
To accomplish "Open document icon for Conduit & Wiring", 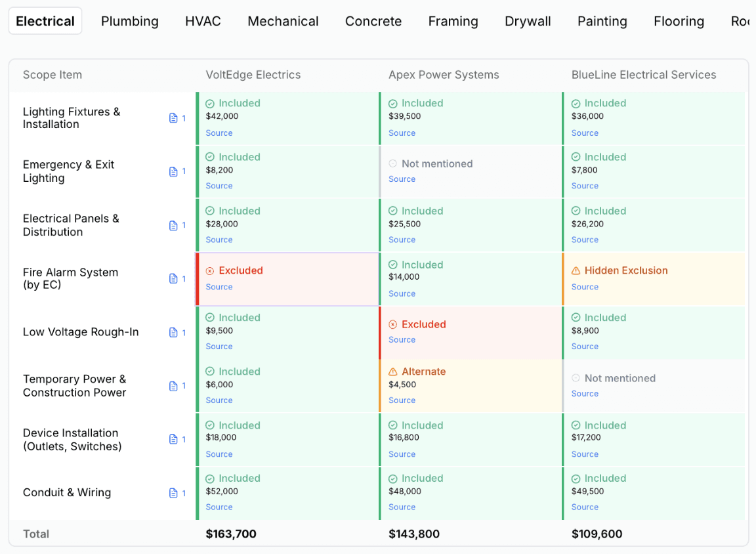I will (x=173, y=493).
